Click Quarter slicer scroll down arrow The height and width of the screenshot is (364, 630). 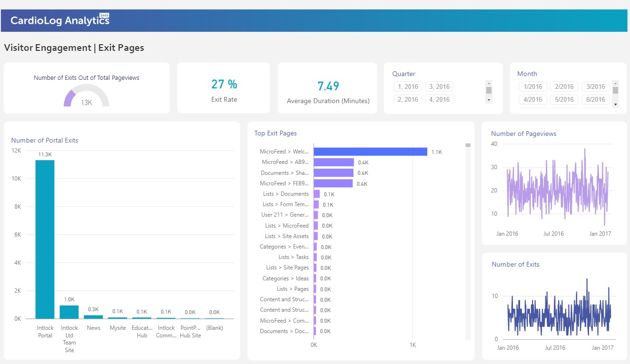pos(489,100)
